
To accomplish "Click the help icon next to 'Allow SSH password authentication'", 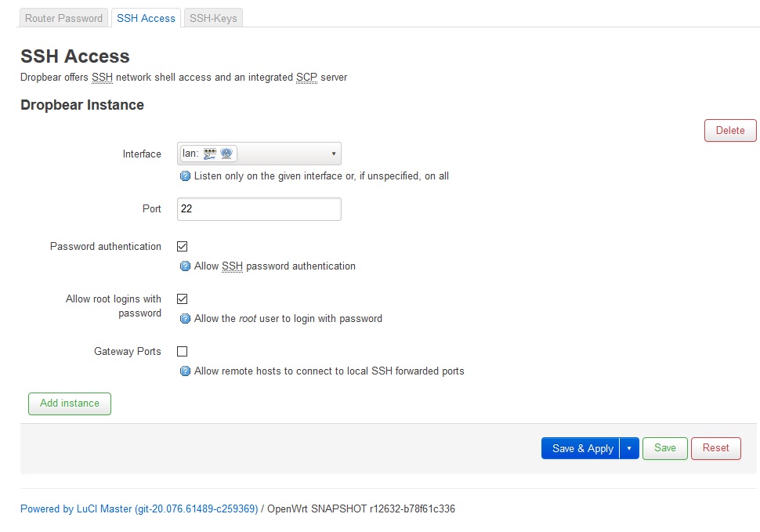I will coord(186,266).
